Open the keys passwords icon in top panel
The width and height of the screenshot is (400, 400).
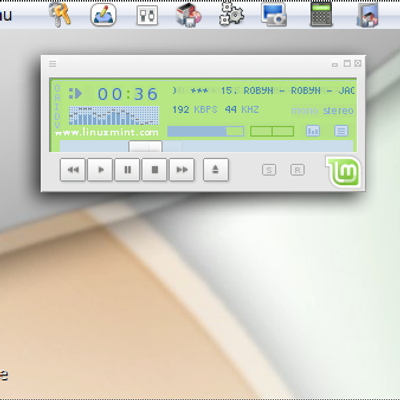pyautogui.click(x=60, y=14)
